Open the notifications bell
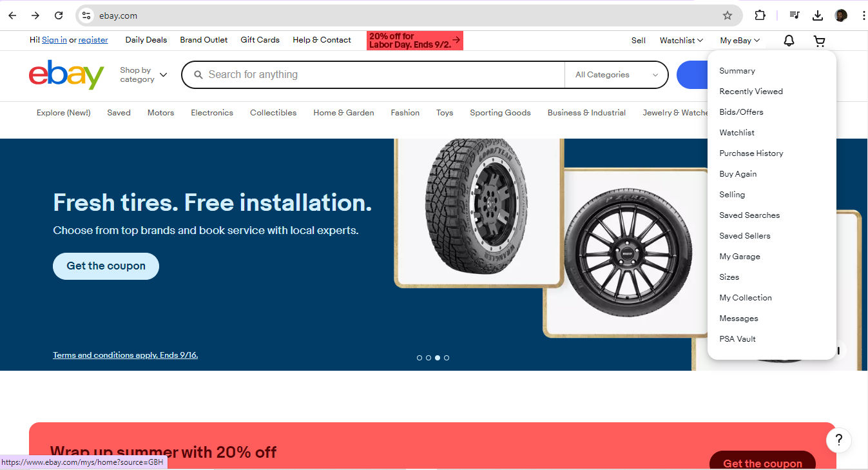Image resolution: width=868 pixels, height=470 pixels. [x=787, y=40]
